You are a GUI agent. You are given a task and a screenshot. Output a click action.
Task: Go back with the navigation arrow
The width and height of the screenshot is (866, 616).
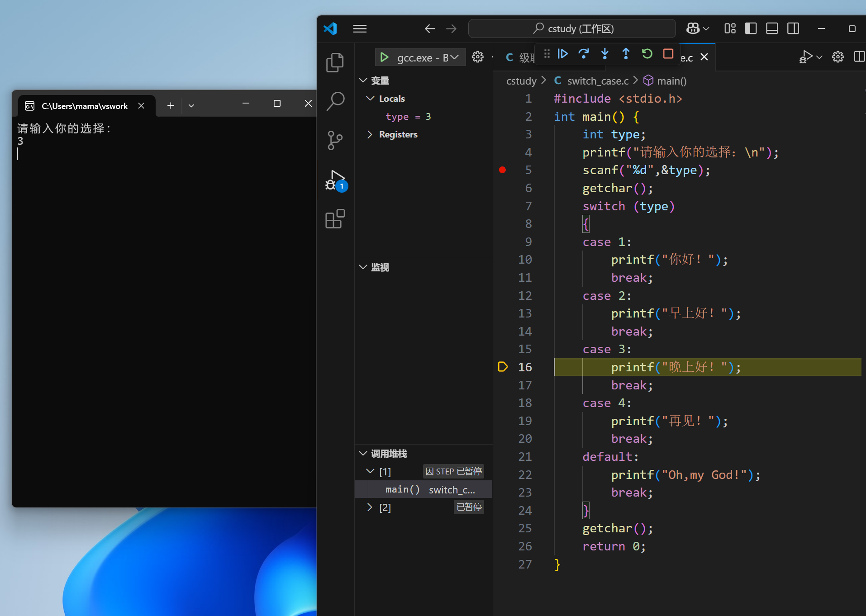(430, 28)
